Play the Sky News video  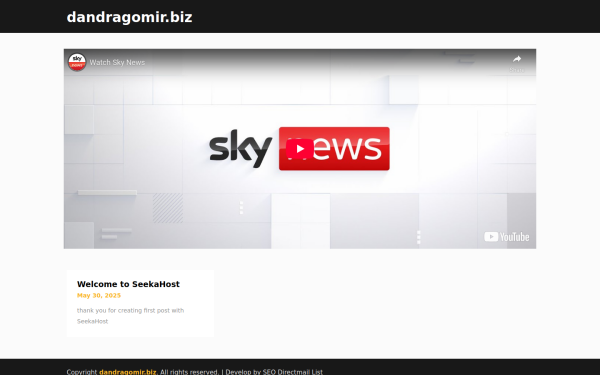(300, 149)
